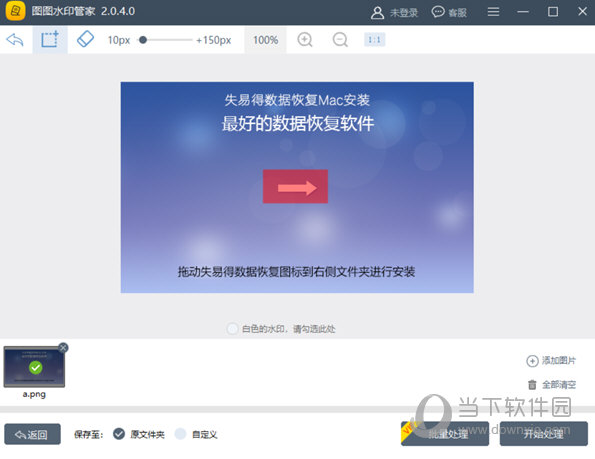Click the zoom in magnifier icon
The height and width of the screenshot is (459, 595).
[x=305, y=39]
